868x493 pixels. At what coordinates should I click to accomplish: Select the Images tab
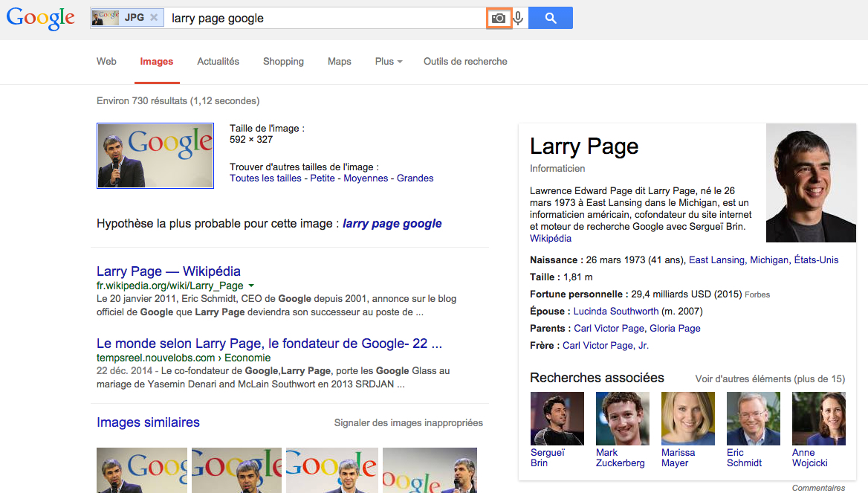[x=157, y=62]
